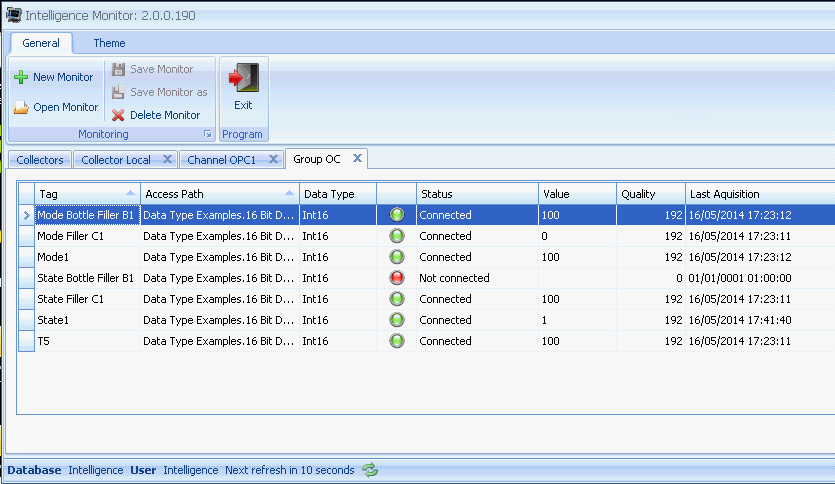This screenshot has height=484, width=835.
Task: Click the Exit program icon
Action: (243, 79)
